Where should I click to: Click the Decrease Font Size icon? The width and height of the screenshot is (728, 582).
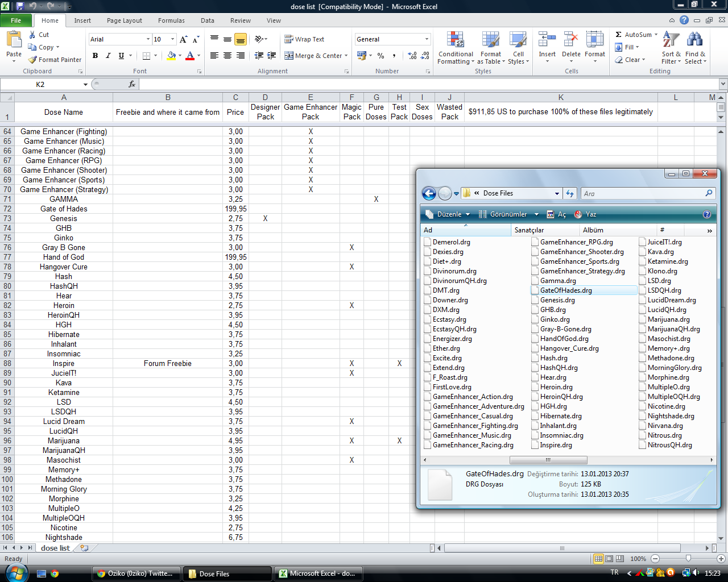click(x=196, y=39)
